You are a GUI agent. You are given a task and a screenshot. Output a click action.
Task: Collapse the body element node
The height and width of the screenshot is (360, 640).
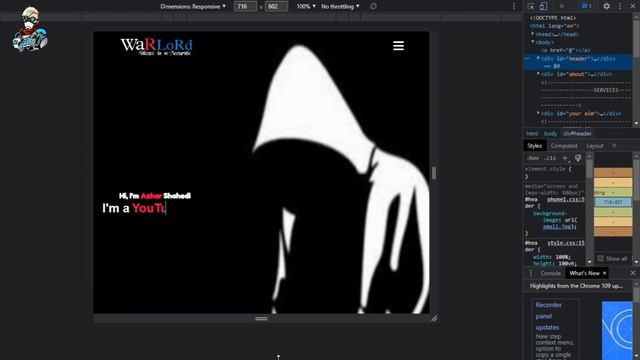[x=533, y=42]
